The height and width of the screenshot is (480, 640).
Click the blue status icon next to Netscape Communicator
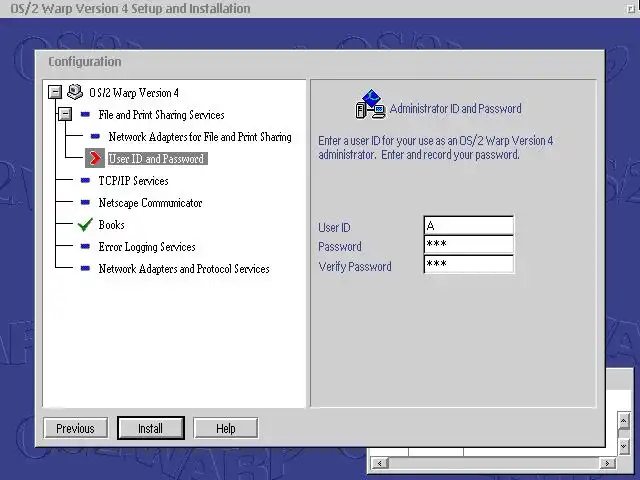[x=85, y=202]
